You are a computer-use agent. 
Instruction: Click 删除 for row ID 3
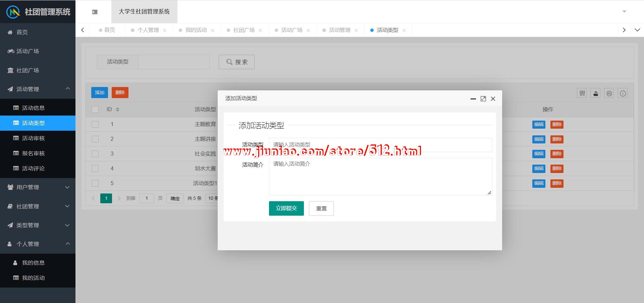[x=557, y=154]
